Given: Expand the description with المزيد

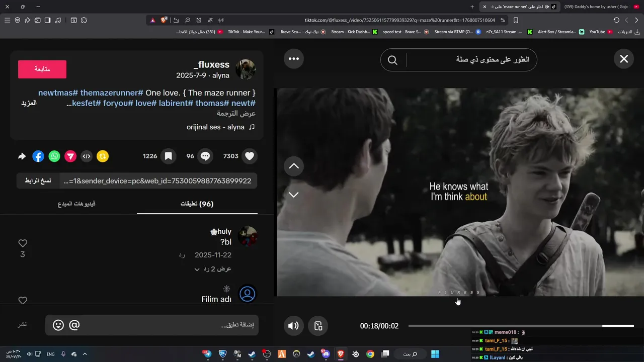Looking at the screenshot, I should [29, 103].
